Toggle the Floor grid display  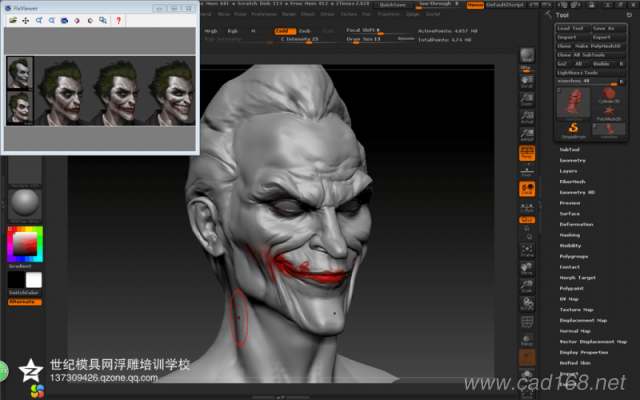point(527,171)
